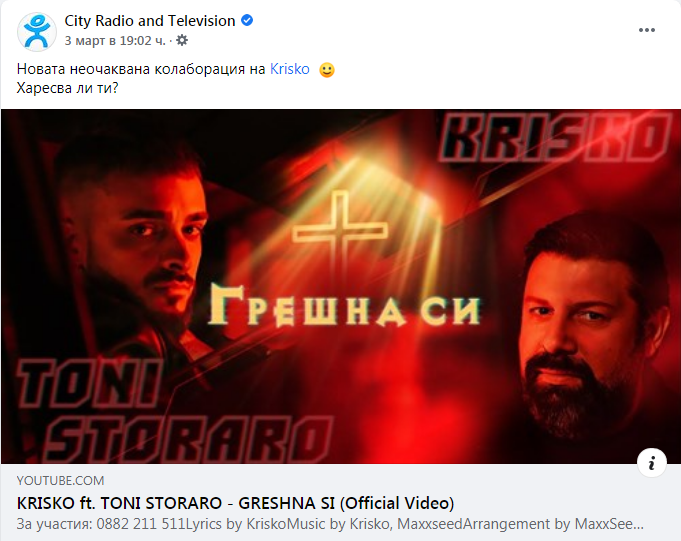Click the TONI STORARO text in the thumbnail
The image size is (681, 541).
click(x=175, y=410)
